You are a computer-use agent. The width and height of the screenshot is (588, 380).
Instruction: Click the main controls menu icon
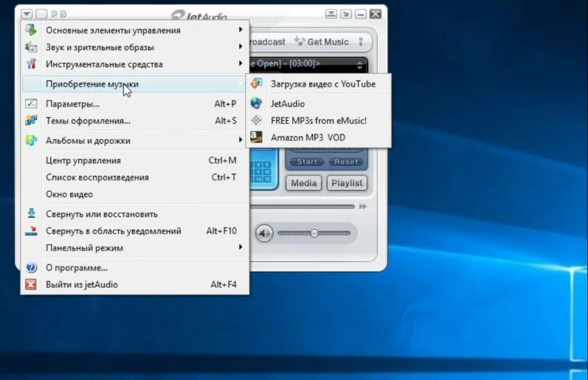coord(31,29)
